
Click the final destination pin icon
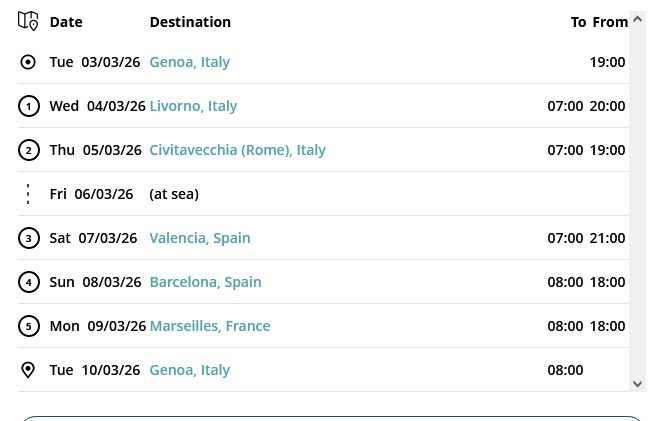coord(28,370)
